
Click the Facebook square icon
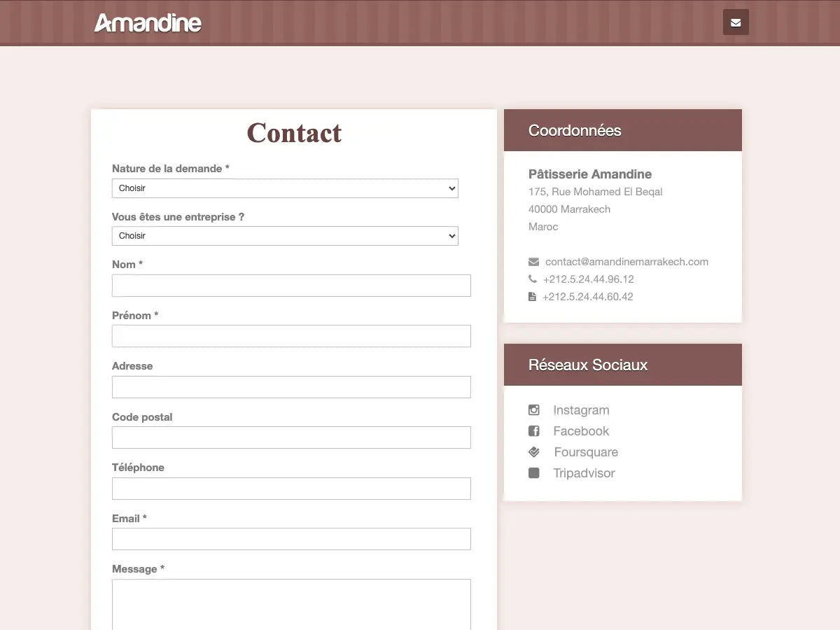point(534,431)
